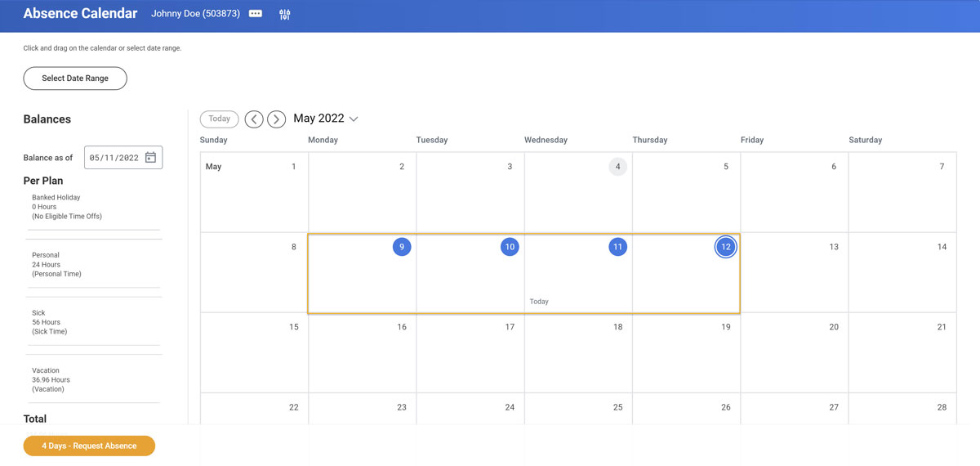Click the Personal 24 Hours balance entry
The image size is (980, 466).
[57, 265]
